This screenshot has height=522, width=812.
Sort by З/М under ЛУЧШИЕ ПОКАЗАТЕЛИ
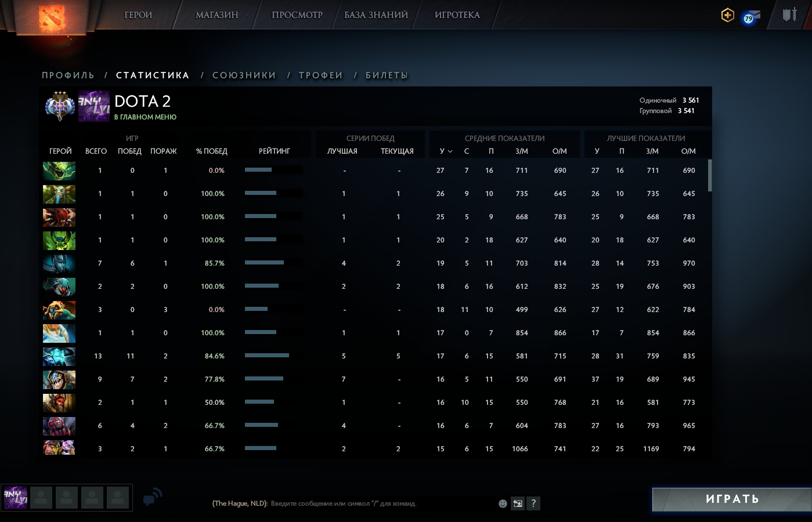(652, 151)
